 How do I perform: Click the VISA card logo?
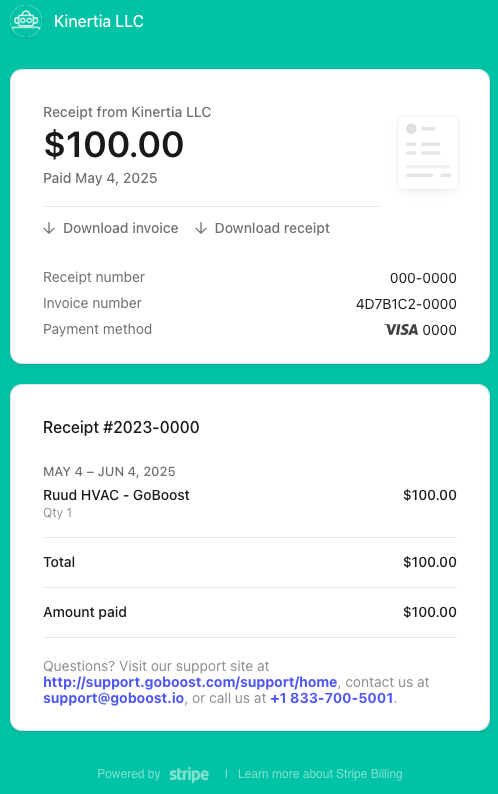click(401, 330)
